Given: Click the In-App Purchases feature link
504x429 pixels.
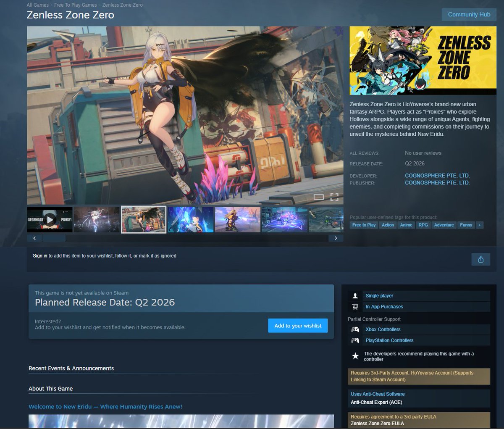Looking at the screenshot, I should (x=384, y=307).
